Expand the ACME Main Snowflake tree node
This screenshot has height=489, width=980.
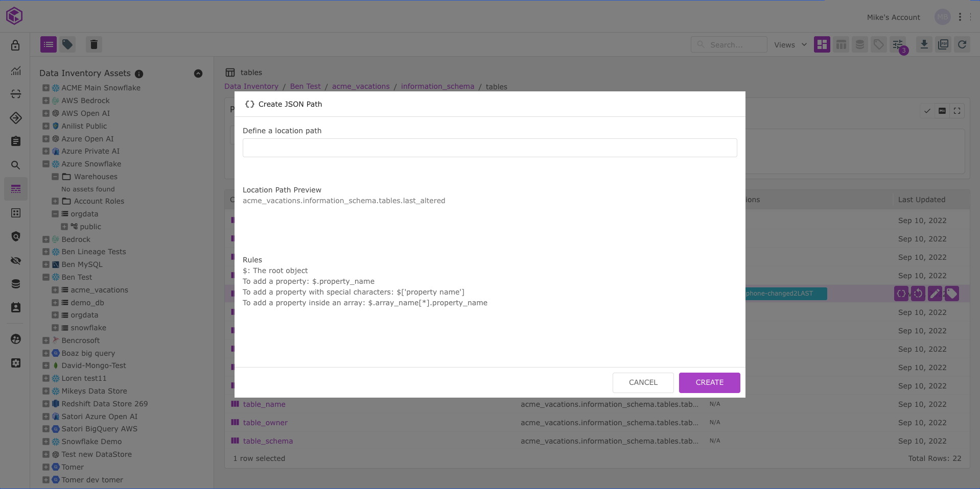coord(46,88)
